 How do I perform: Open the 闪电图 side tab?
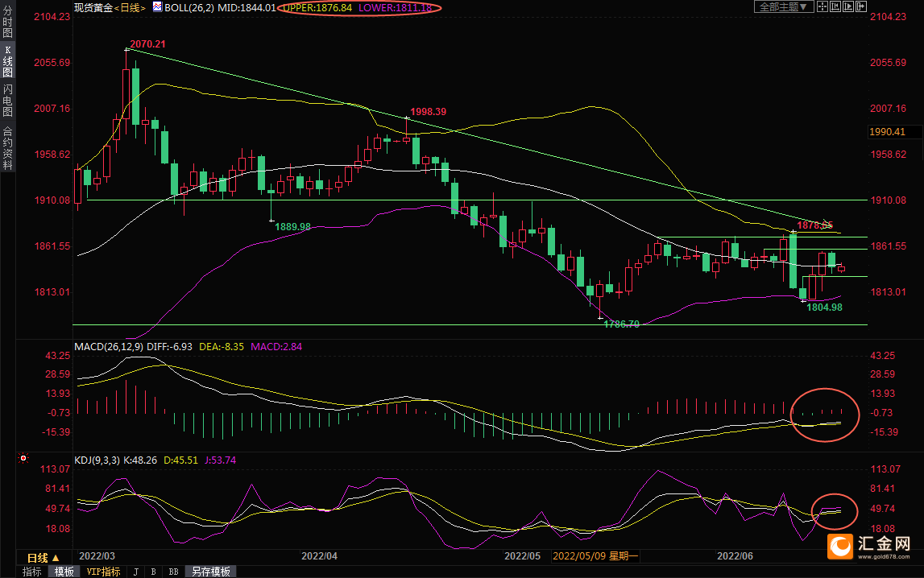(8, 101)
